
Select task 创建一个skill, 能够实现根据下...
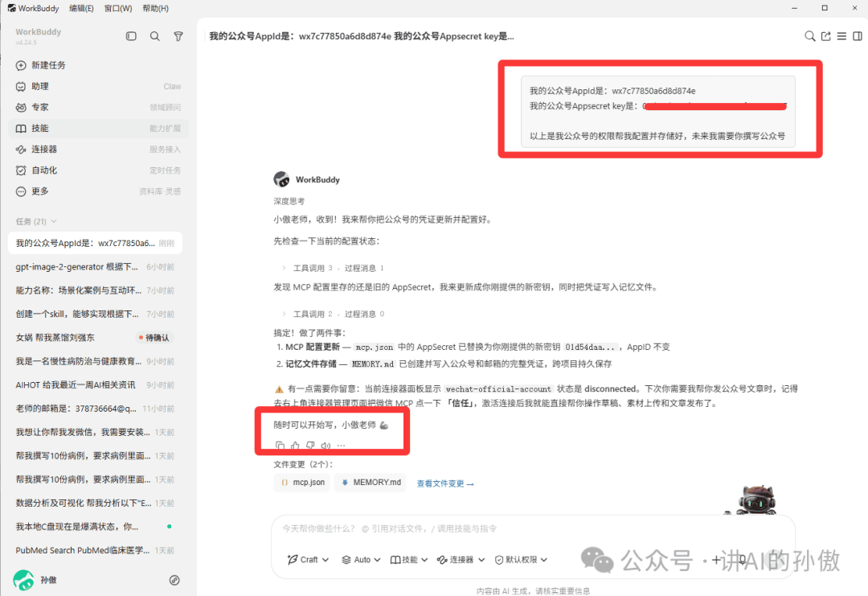95,314
